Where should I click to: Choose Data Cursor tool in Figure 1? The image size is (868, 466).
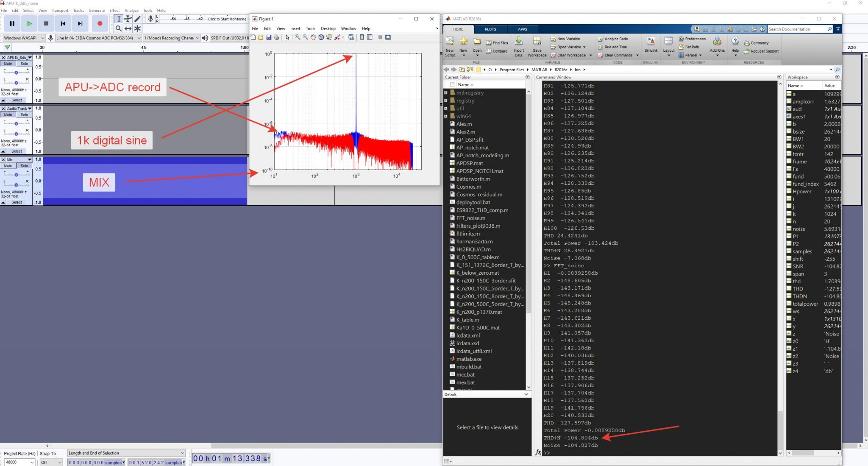(x=328, y=37)
